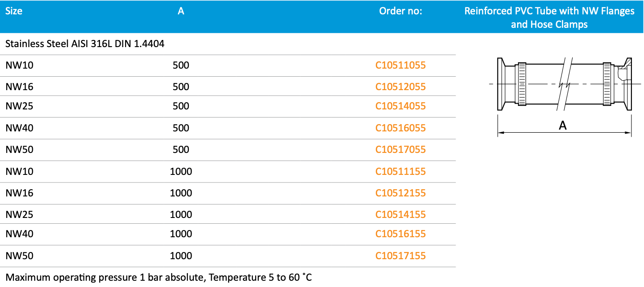Click order number C10516155
The image size is (644, 287).
tap(400, 234)
